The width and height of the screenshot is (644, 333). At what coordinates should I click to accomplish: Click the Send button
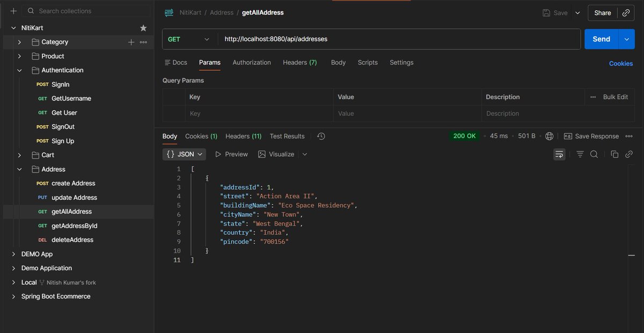pyautogui.click(x=602, y=39)
